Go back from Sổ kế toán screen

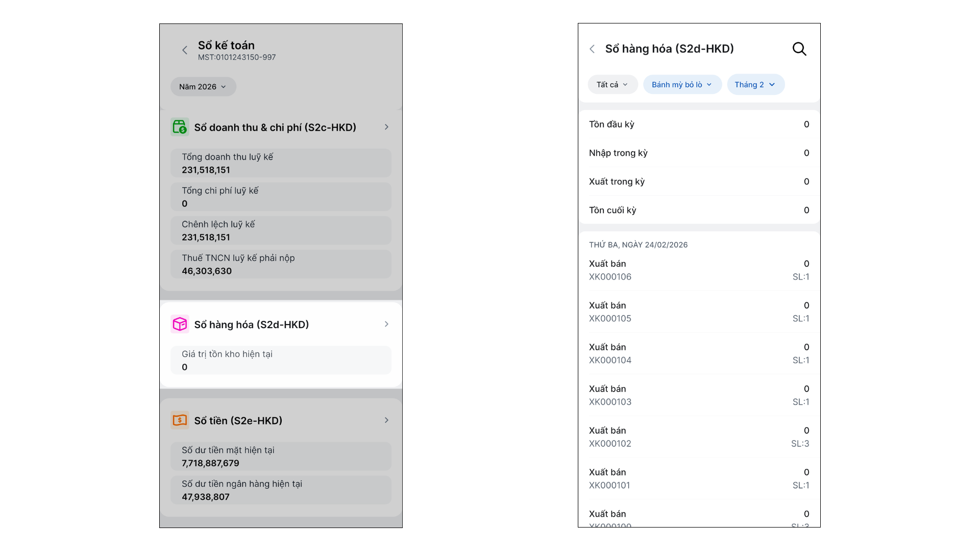click(x=185, y=50)
